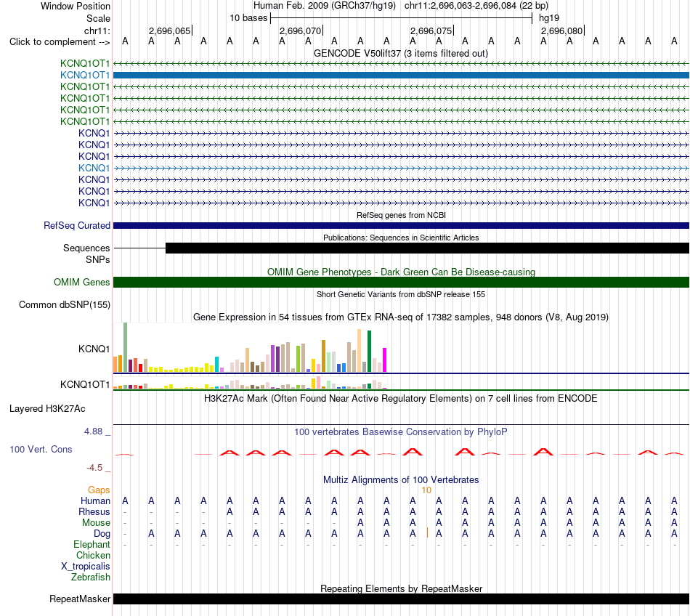Image resolution: width=690 pixels, height=616 pixels.
Task: Select the 'Rhesus' alignment row label
Action: [x=94, y=511]
